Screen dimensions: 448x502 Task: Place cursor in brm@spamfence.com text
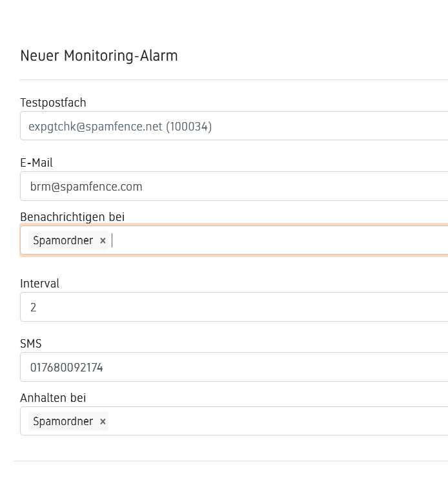click(x=86, y=187)
